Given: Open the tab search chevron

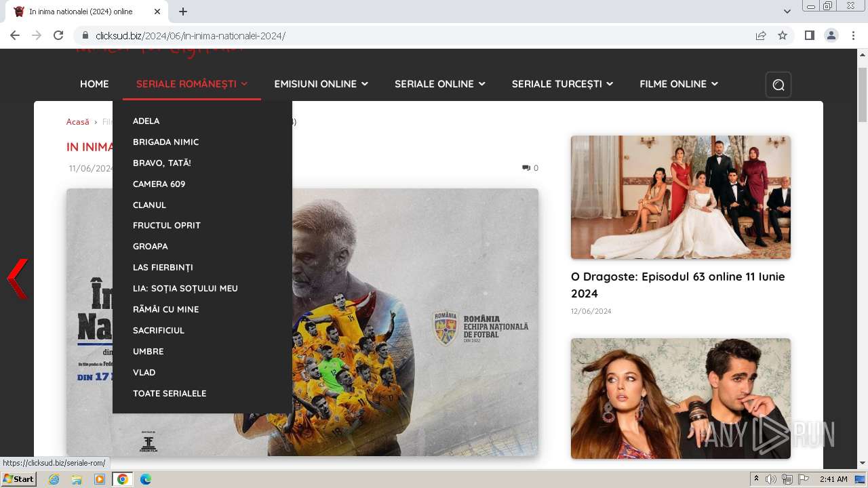Looking at the screenshot, I should (x=787, y=12).
